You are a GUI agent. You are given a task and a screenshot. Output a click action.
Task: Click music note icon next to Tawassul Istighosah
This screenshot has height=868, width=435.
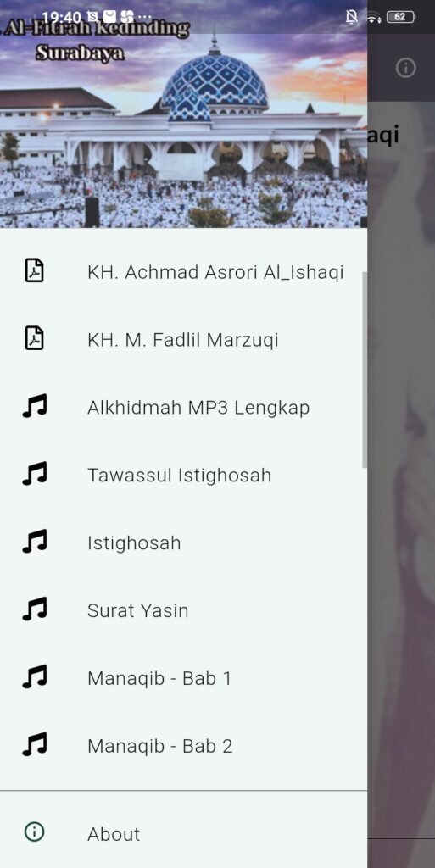click(x=35, y=474)
